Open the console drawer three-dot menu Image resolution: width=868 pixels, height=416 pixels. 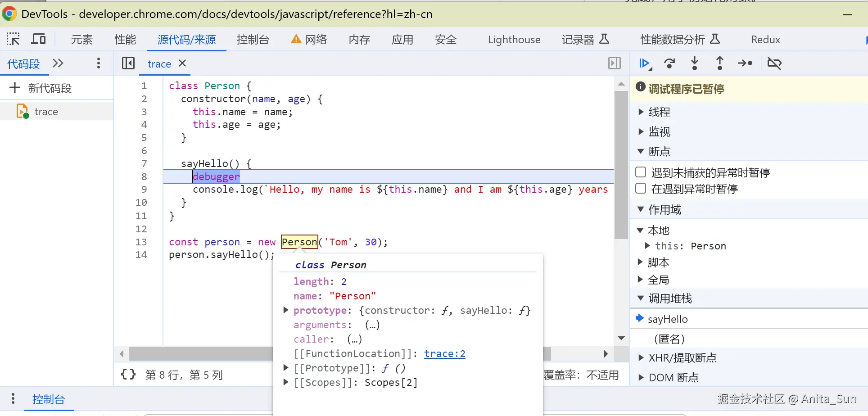click(x=13, y=398)
